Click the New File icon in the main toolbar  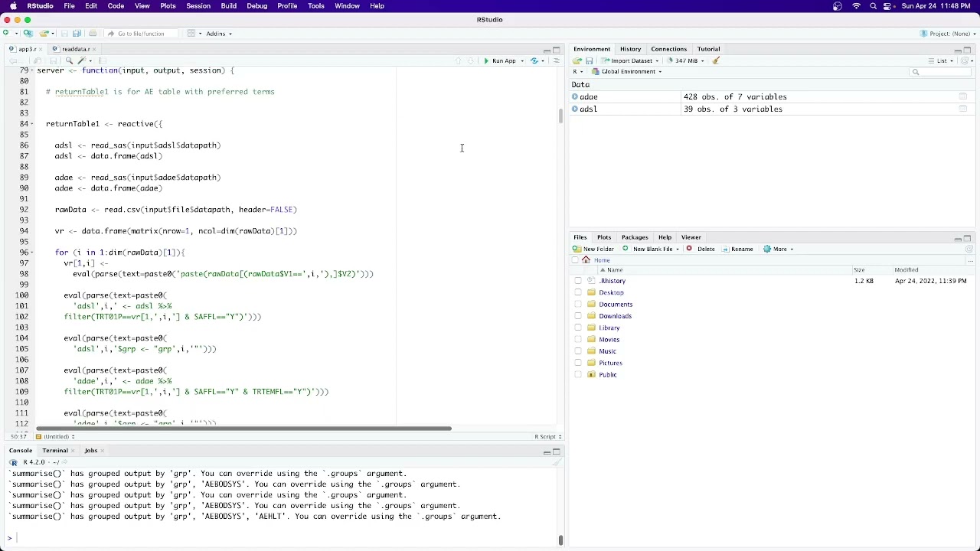[6, 33]
